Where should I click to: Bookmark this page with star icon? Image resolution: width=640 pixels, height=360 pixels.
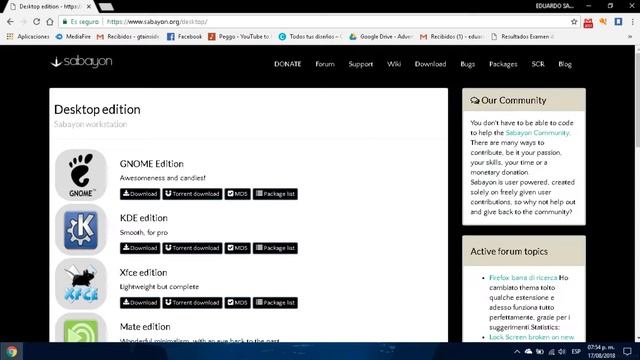point(574,22)
